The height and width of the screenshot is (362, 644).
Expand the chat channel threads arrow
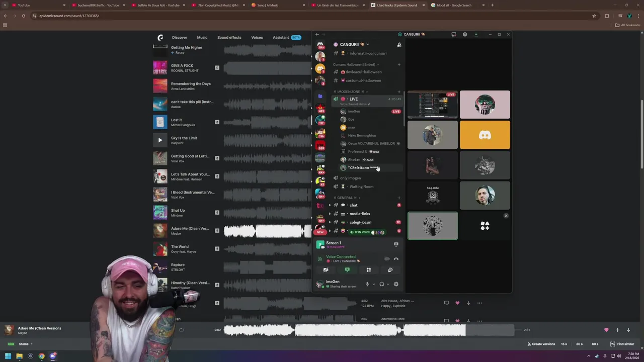pyautogui.click(x=330, y=205)
